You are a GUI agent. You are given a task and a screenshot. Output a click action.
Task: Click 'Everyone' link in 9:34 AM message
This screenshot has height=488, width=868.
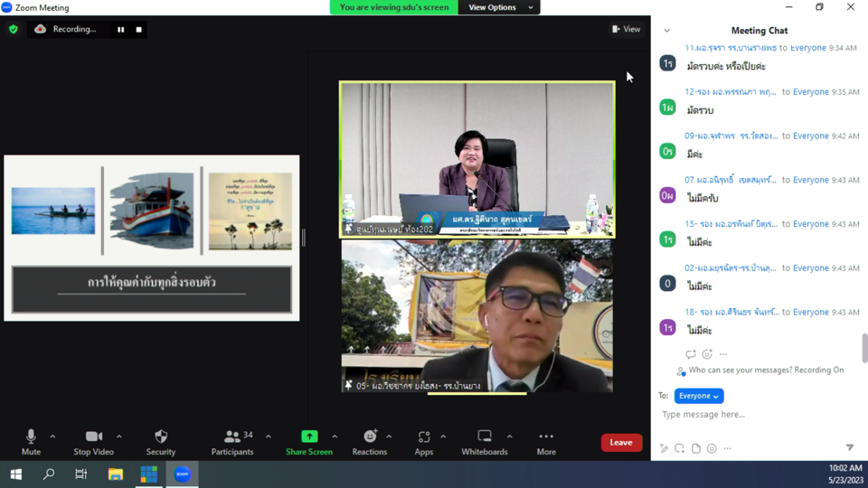807,48
